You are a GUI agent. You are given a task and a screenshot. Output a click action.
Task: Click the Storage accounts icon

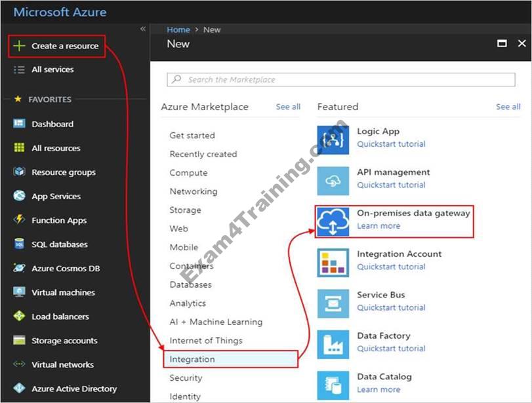pyautogui.click(x=19, y=340)
